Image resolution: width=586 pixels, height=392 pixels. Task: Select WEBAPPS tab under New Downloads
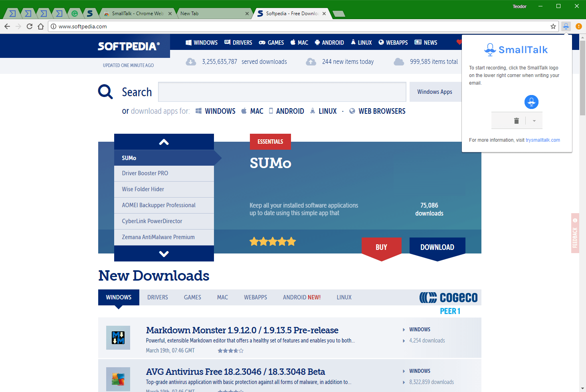click(x=255, y=297)
